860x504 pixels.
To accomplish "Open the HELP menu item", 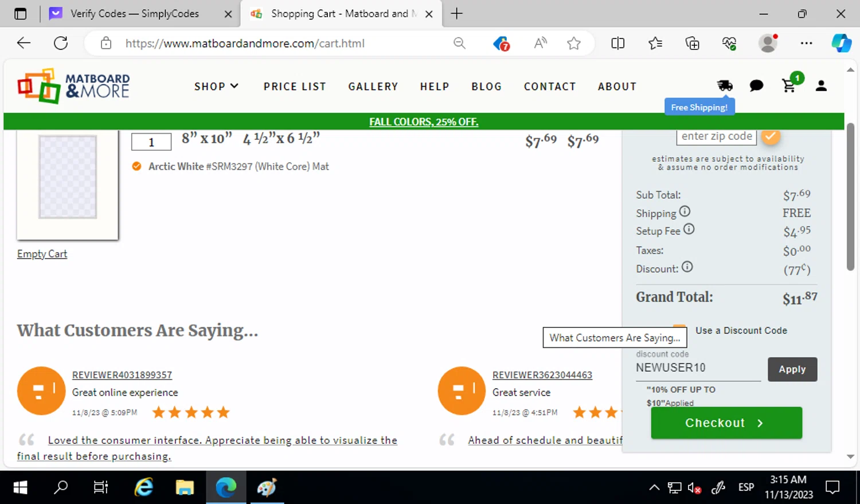I will coord(435,87).
